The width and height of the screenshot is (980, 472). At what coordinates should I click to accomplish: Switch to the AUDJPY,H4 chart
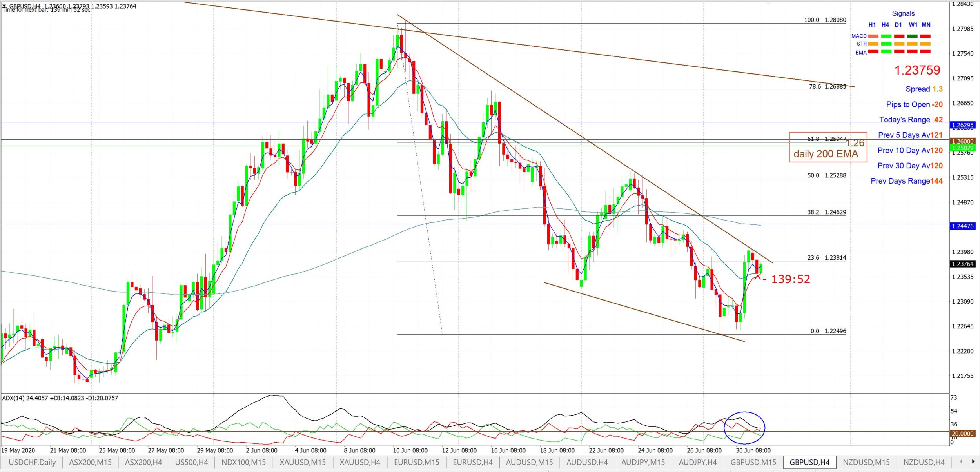click(x=698, y=462)
